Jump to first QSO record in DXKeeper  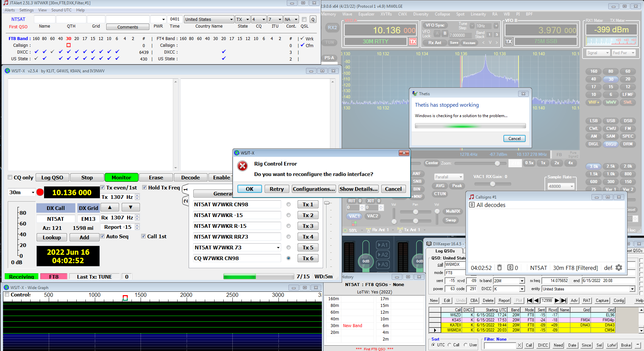[x=530, y=301]
